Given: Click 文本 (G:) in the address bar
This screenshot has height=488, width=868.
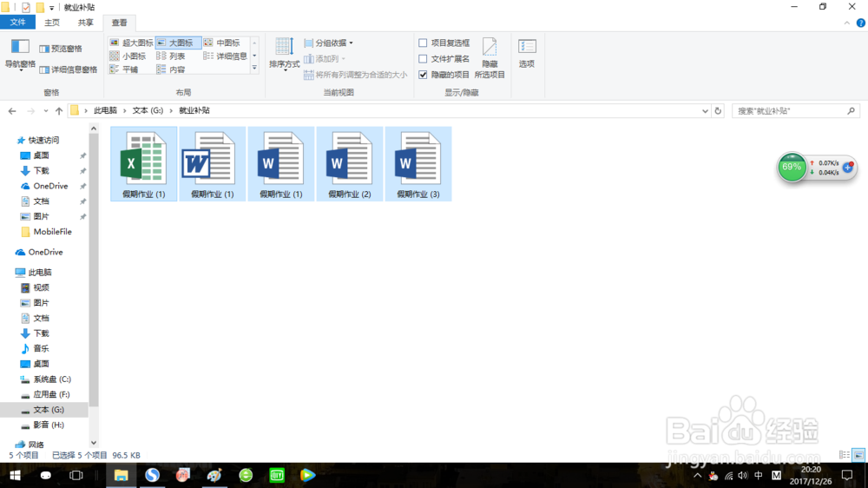Looking at the screenshot, I should (x=148, y=110).
